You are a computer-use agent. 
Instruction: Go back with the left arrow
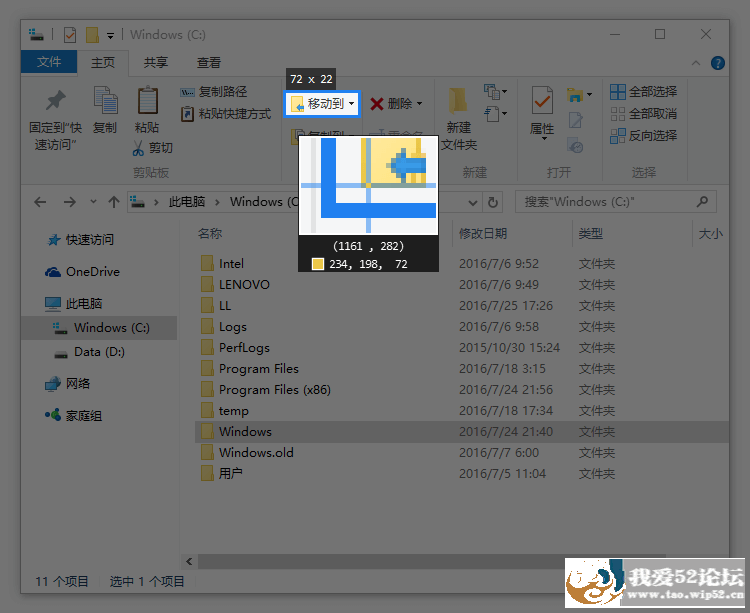pyautogui.click(x=40, y=202)
